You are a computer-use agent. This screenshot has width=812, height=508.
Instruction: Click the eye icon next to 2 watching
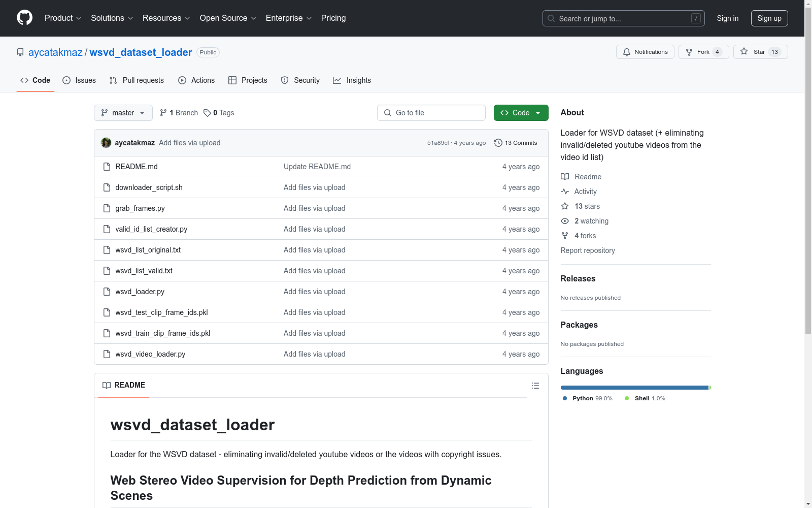point(565,221)
